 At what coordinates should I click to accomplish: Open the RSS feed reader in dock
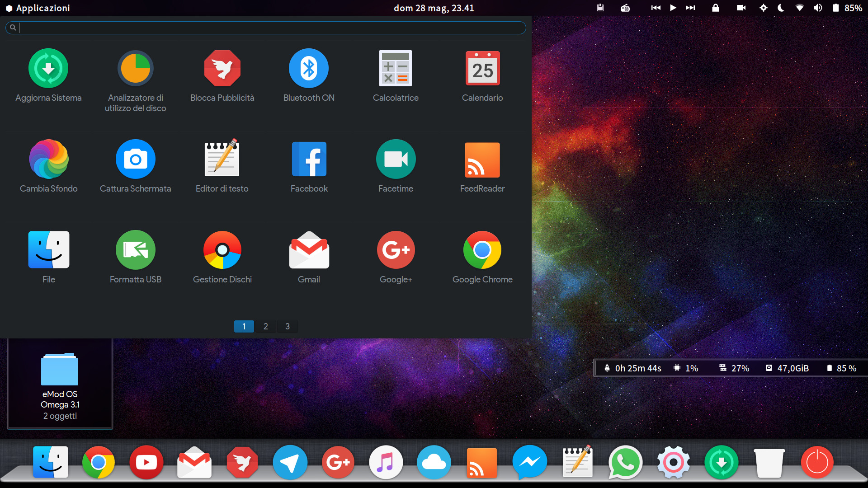pyautogui.click(x=482, y=463)
